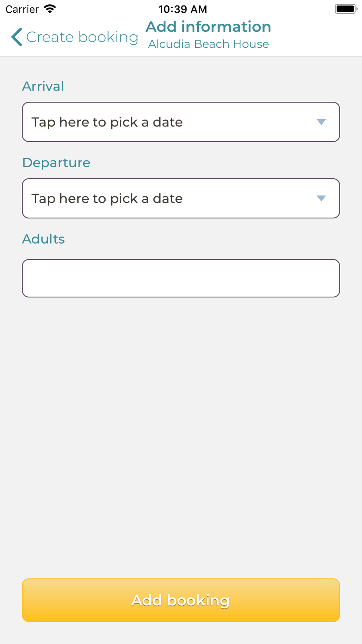Click Arrival's "Tap here to pick a date" text
362x644 pixels.
[x=107, y=122]
